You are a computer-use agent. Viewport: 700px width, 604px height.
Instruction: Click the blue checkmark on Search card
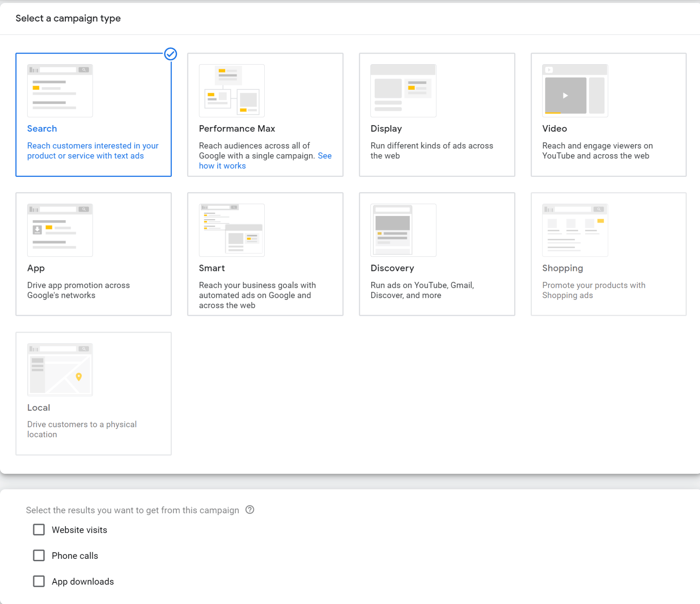pyautogui.click(x=170, y=54)
